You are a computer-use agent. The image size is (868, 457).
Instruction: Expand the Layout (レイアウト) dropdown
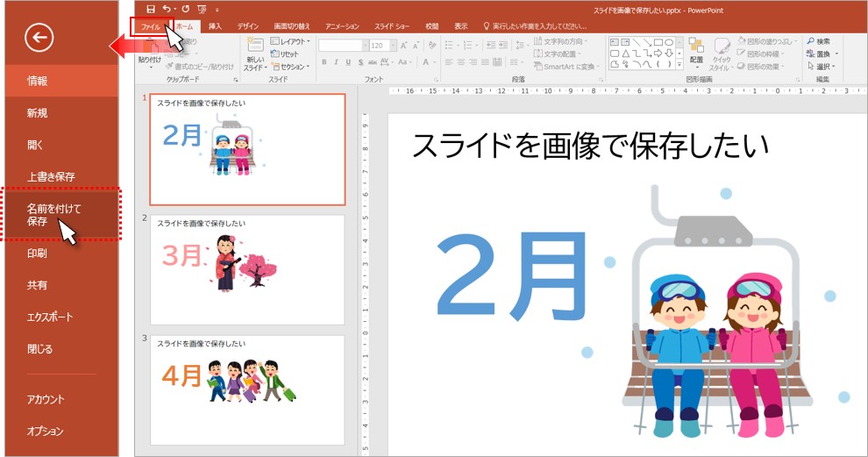289,41
